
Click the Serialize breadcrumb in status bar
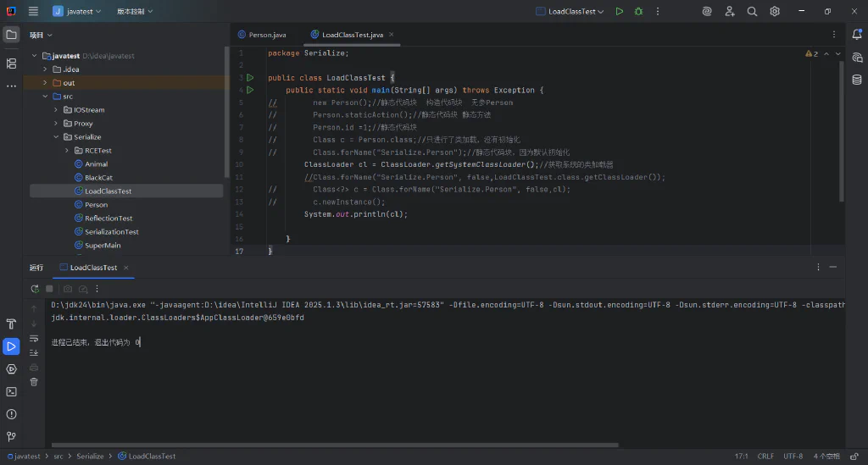[90, 457]
